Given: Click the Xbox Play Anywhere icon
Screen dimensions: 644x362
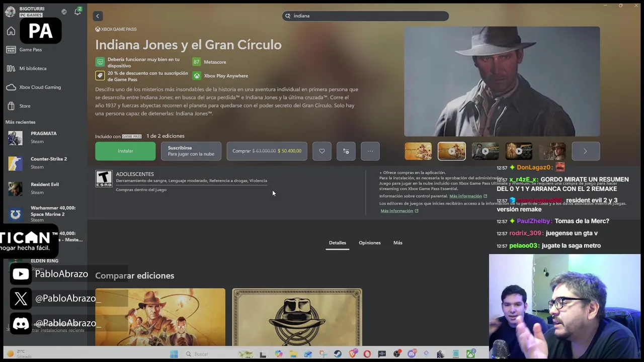Looking at the screenshot, I should [196, 76].
